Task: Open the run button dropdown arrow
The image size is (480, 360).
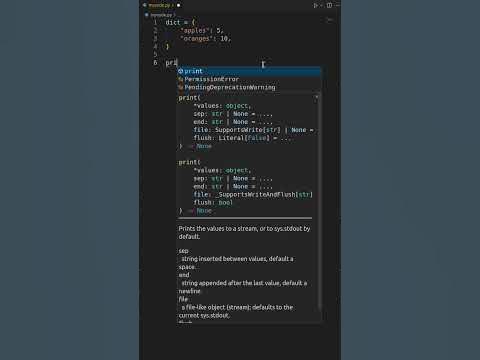Action: click(321, 5)
